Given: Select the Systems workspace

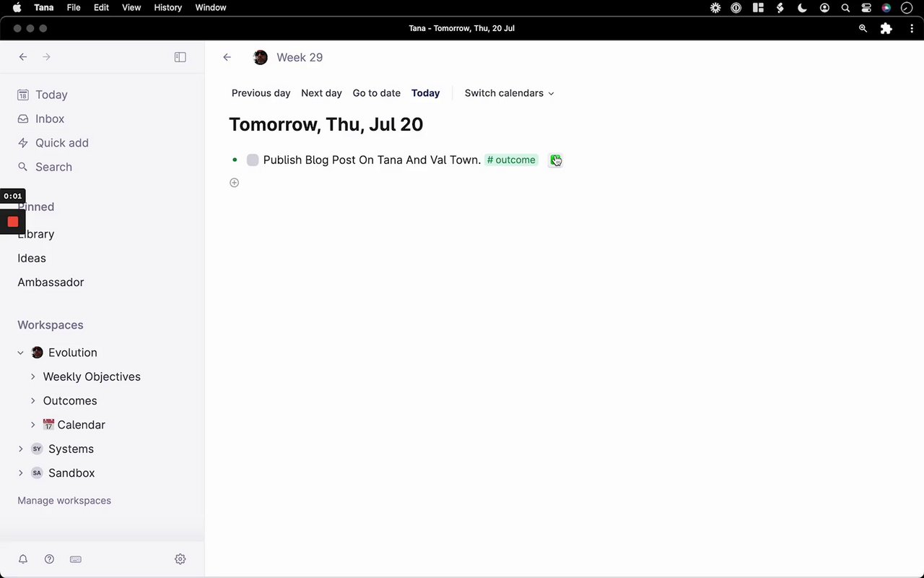Looking at the screenshot, I should [x=71, y=449].
